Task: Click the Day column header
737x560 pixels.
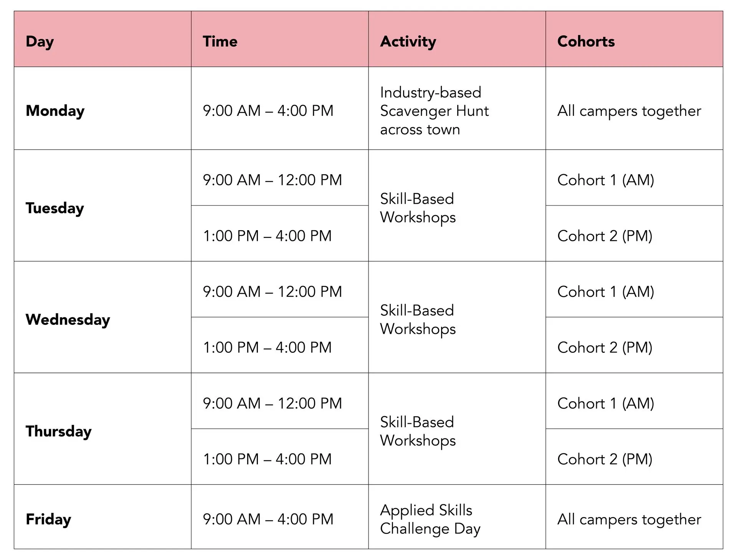Action: (40, 41)
